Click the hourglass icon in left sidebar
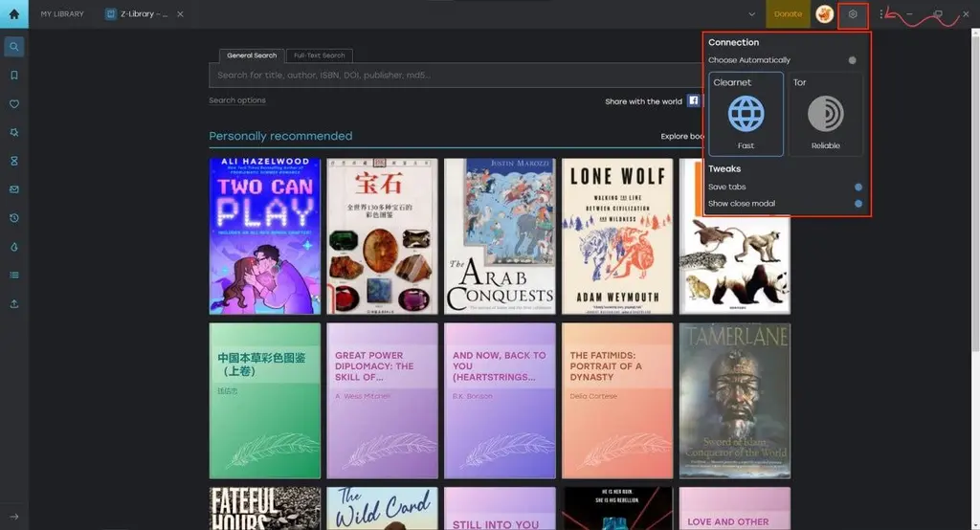Screen dimensions: 980x530 tap(13, 161)
